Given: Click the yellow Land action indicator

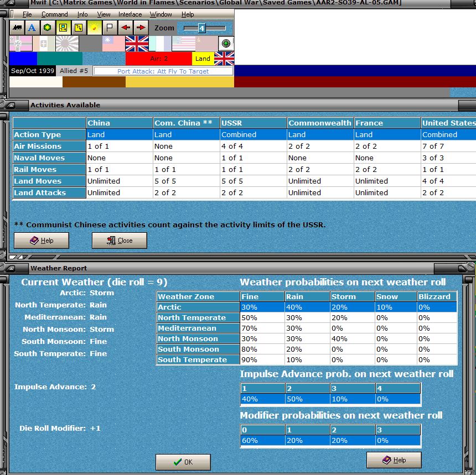Looking at the screenshot, I should click(x=203, y=59).
